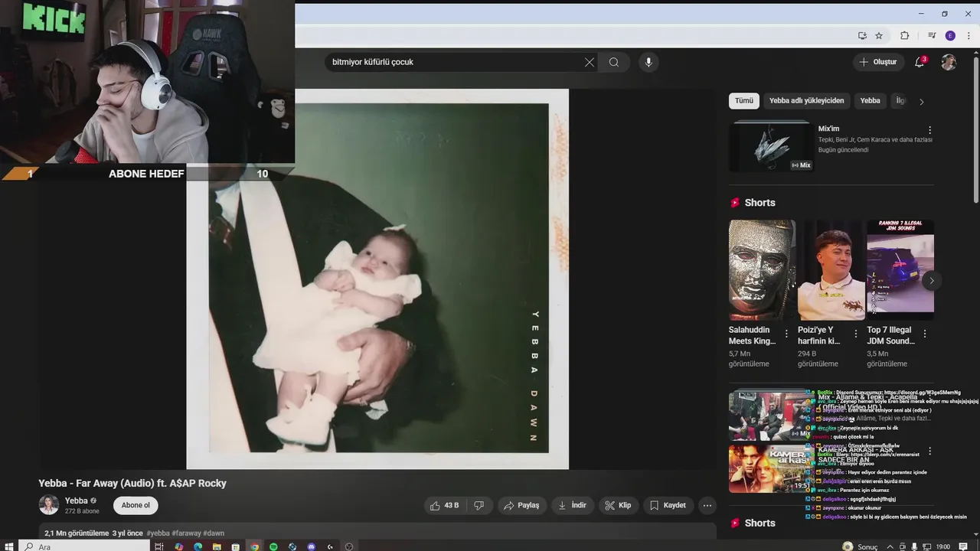Show more filter chips with the arrow

[922, 101]
